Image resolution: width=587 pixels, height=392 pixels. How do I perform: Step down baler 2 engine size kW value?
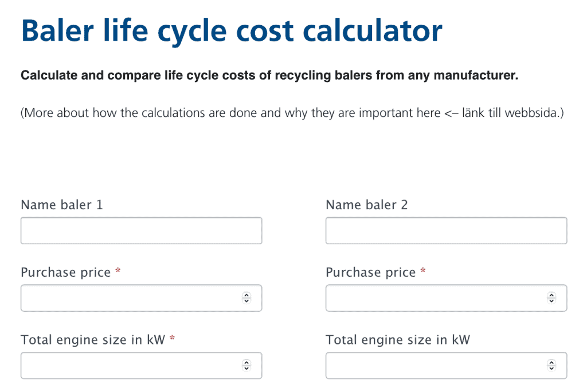click(x=551, y=368)
